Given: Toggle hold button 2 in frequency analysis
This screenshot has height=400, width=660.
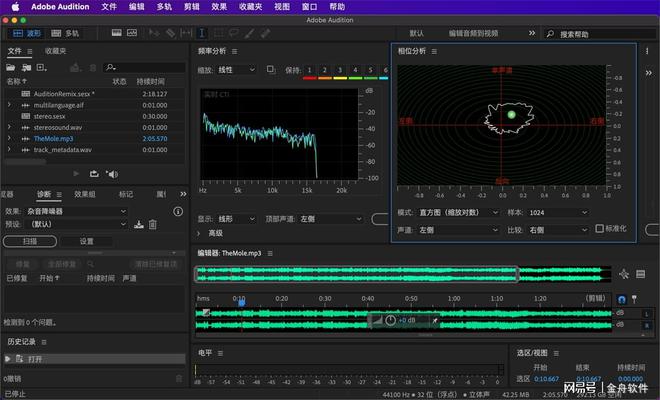Looking at the screenshot, I should (x=325, y=70).
